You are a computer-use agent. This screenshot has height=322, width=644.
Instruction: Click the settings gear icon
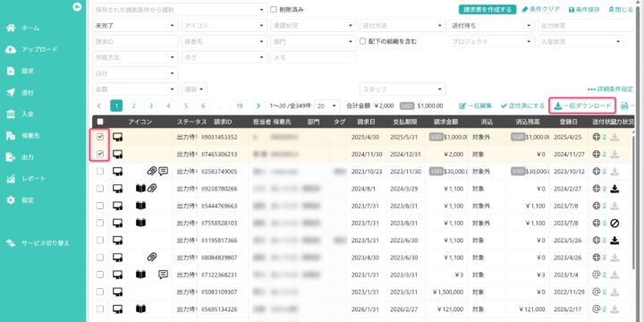pos(11,200)
